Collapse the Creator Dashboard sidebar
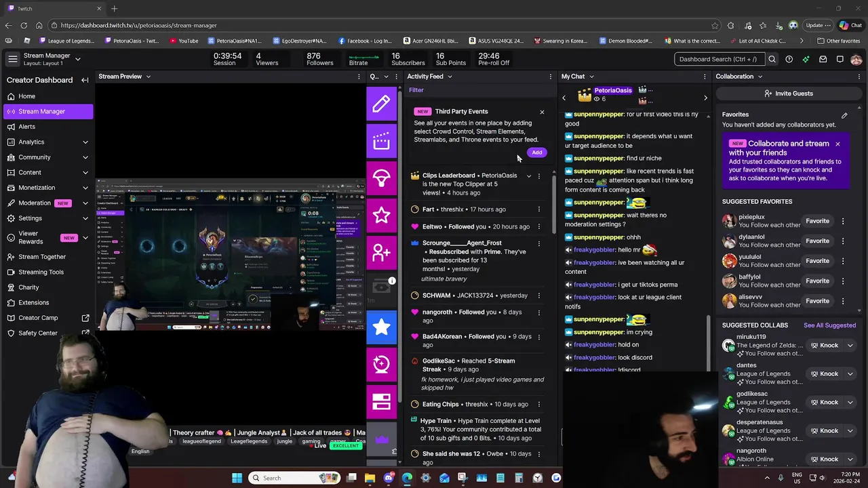 (85, 80)
